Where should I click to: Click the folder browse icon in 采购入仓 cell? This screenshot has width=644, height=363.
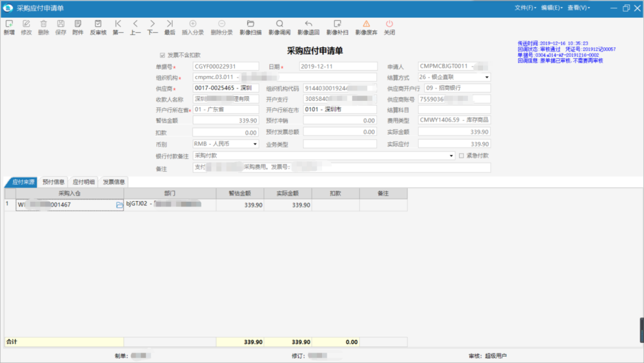coord(119,205)
